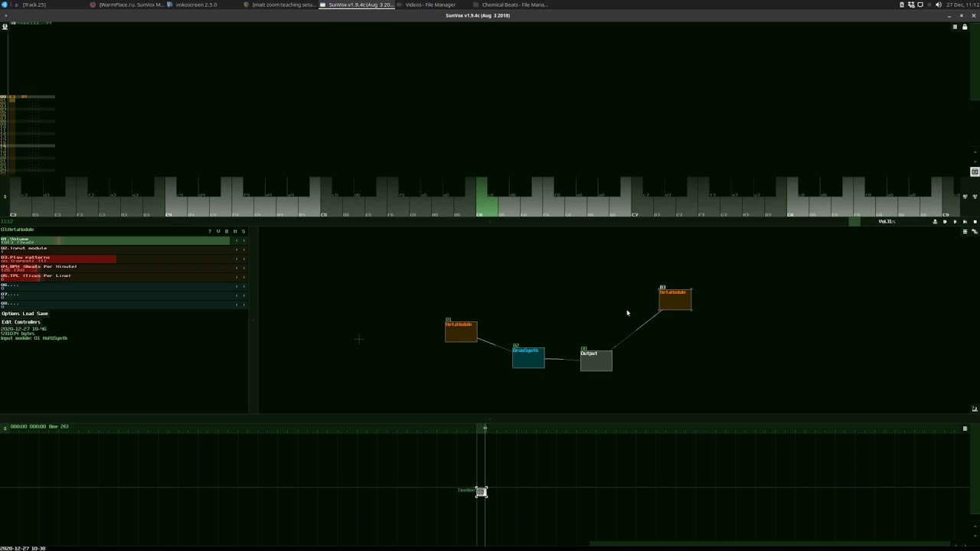The width and height of the screenshot is (980, 551).
Task: Click the pattern block on the timeline
Action: 481,491
